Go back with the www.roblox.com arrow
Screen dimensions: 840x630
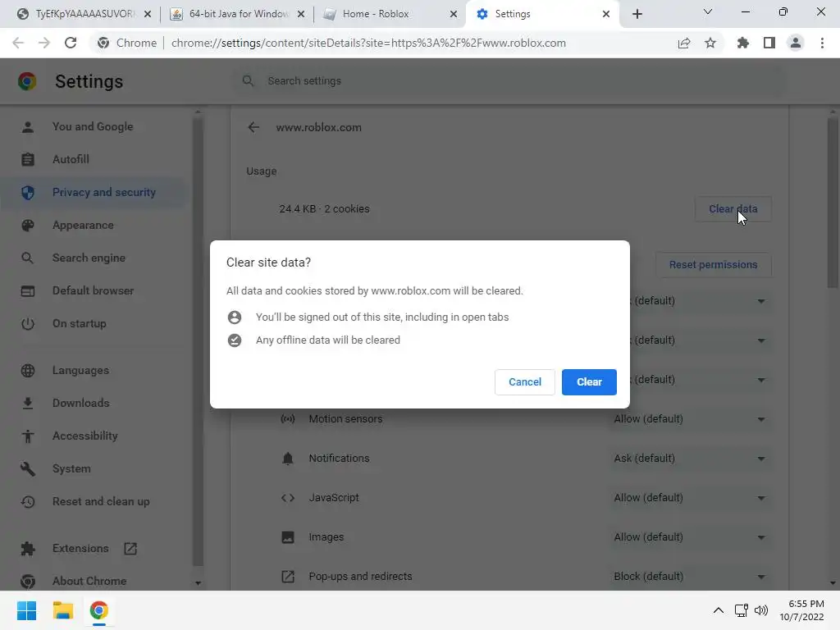253,127
